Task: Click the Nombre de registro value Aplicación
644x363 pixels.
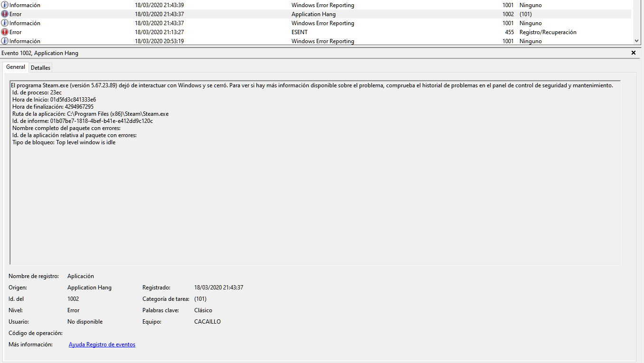Action: [x=81, y=276]
